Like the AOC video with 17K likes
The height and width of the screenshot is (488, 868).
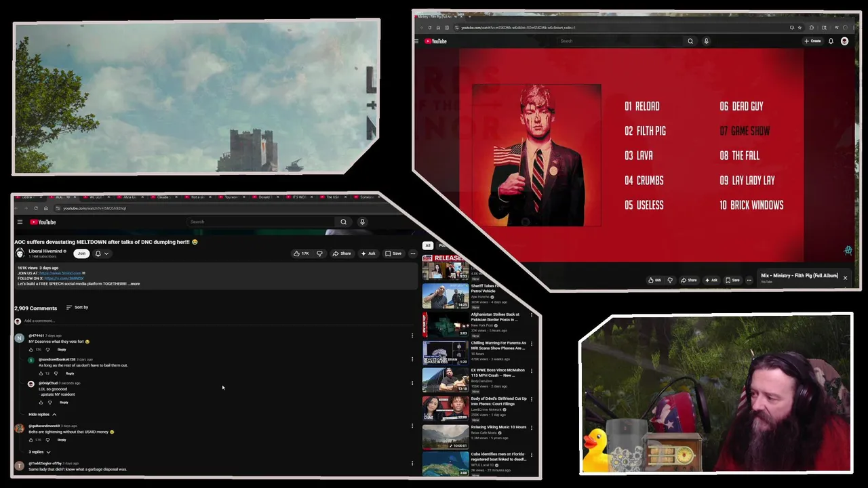(x=301, y=253)
